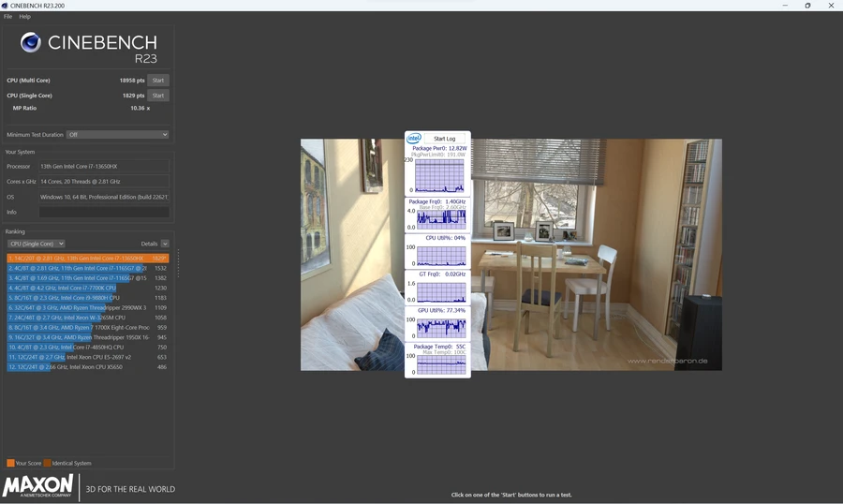Select ranking row 9 Threadripper 1950X

point(88,337)
